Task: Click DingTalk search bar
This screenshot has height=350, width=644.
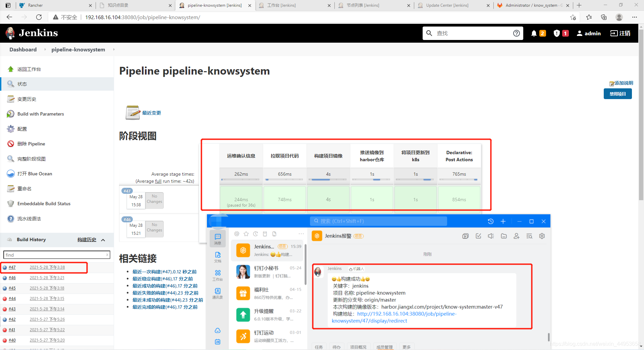Action: point(378,221)
